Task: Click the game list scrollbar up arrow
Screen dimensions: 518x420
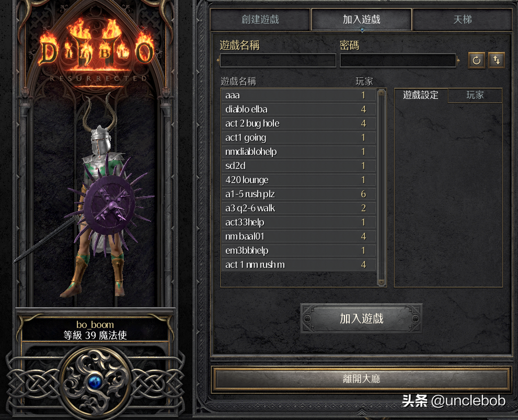Action: click(x=381, y=92)
